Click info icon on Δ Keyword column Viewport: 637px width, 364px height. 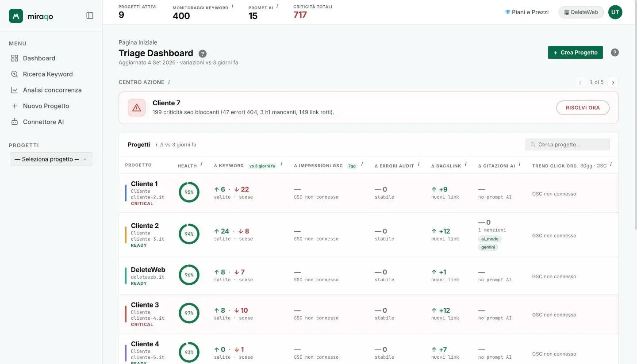pos(281,165)
